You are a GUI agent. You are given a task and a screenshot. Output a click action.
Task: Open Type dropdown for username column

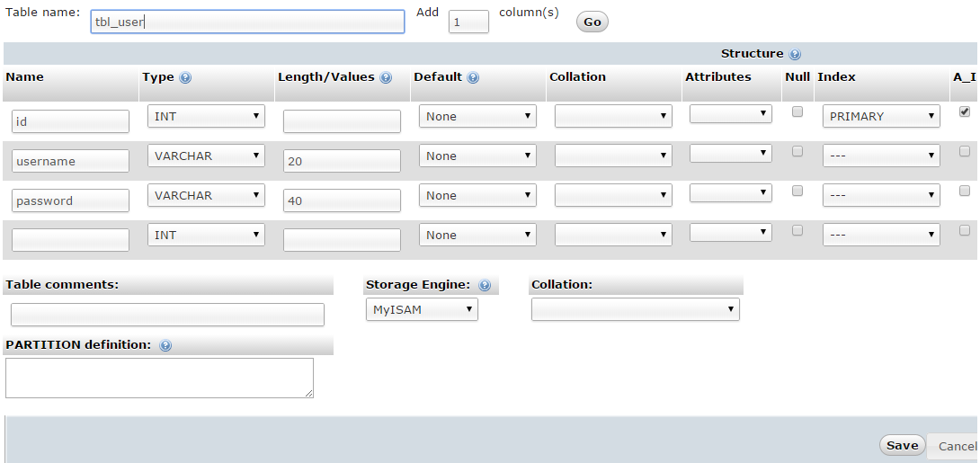click(206, 156)
